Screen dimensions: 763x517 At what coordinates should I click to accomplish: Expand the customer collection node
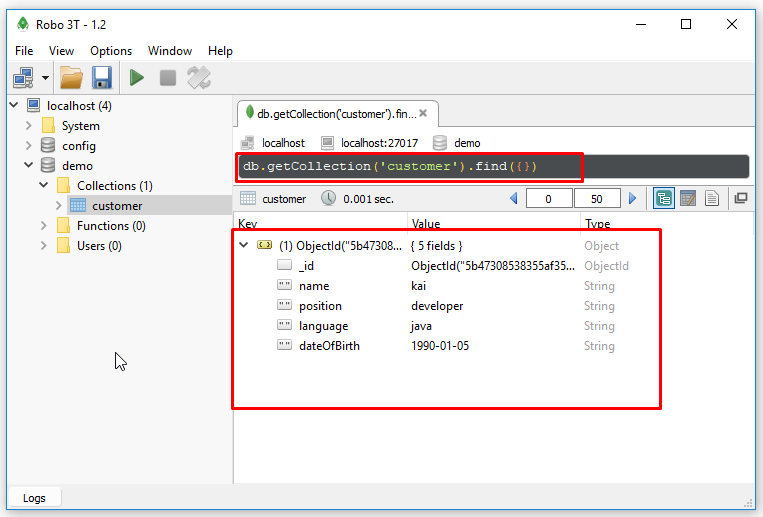coord(59,205)
